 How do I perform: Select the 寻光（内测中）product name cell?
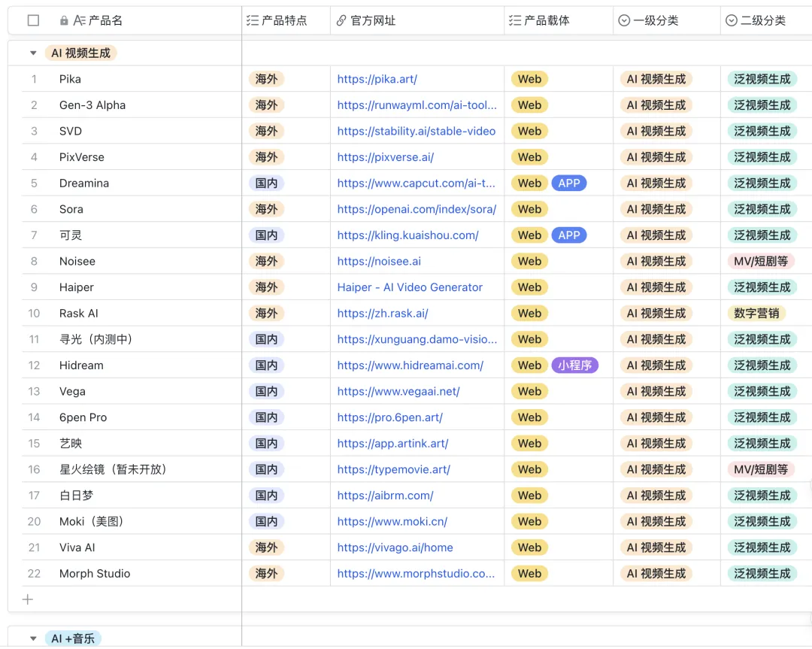click(x=95, y=339)
